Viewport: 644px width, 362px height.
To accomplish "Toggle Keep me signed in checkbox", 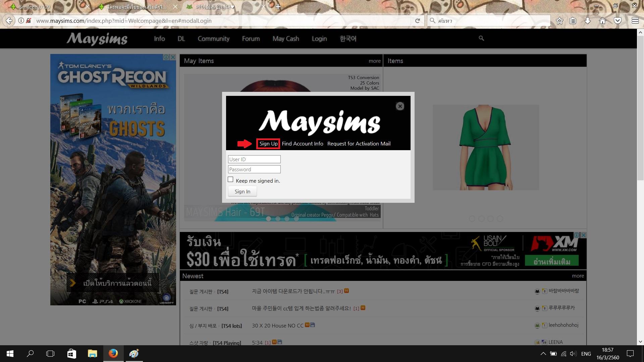I will point(230,180).
